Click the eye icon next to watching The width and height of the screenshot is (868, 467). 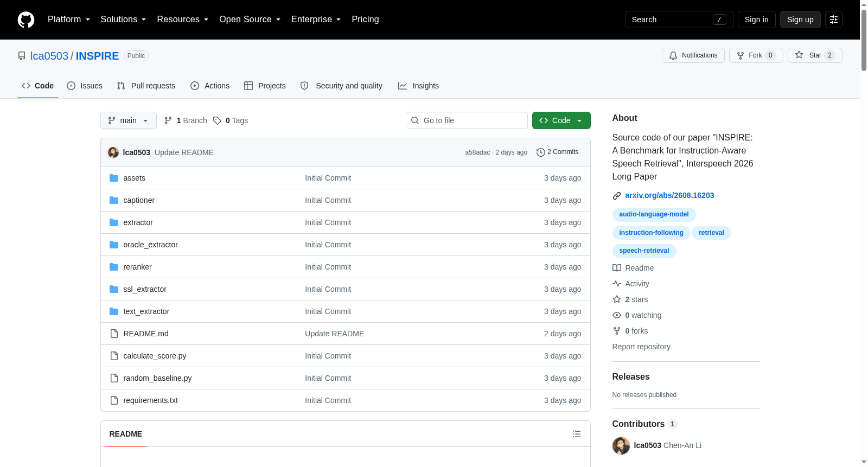[x=617, y=315]
